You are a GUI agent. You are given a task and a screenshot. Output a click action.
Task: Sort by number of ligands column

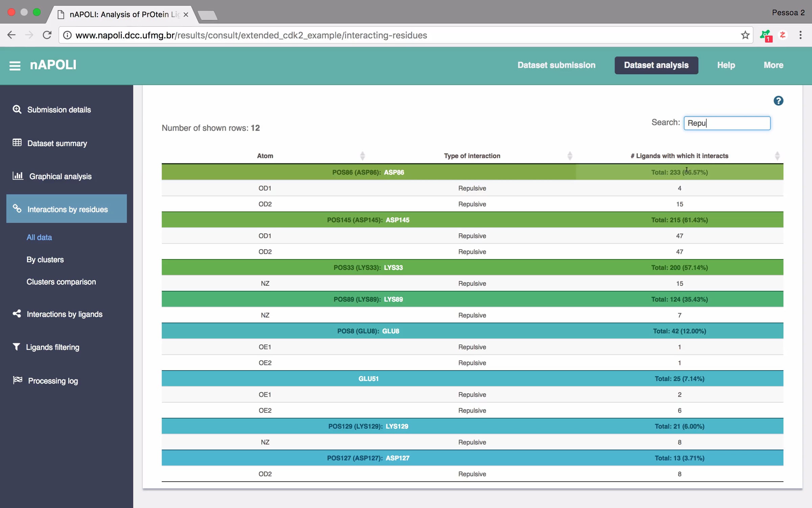point(777,156)
